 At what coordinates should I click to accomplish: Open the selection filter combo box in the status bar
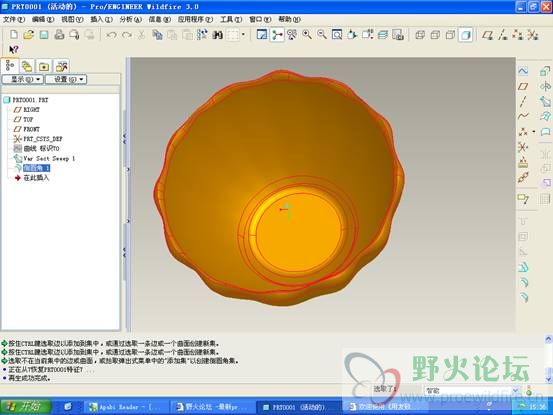472,390
